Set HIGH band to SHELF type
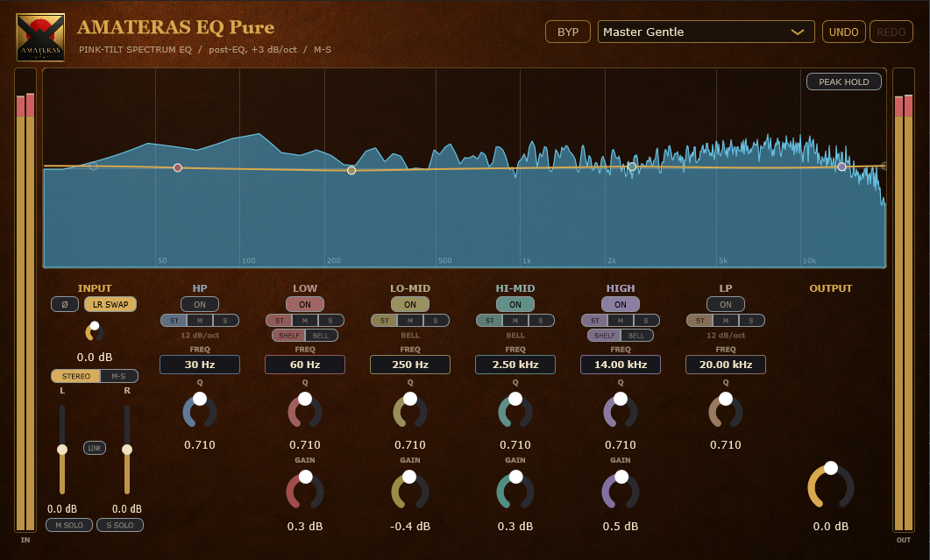930x560 pixels. [605, 335]
